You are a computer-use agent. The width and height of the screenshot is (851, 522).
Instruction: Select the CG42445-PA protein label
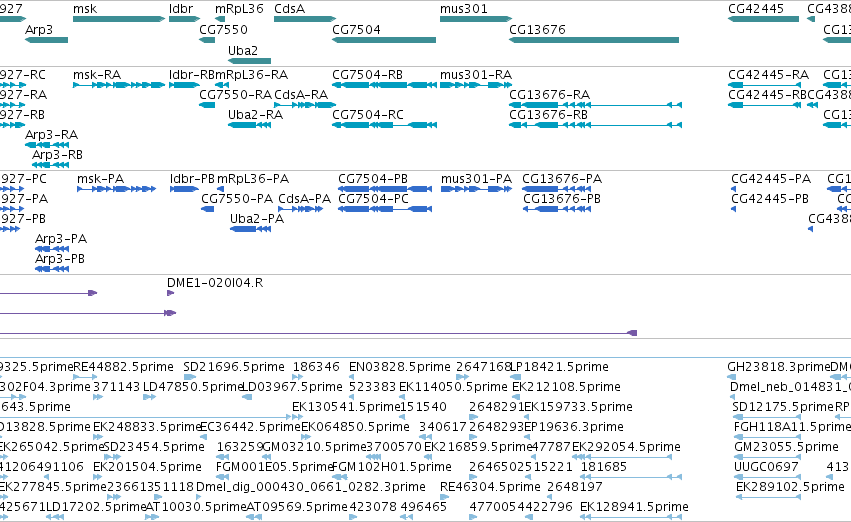coord(771,179)
